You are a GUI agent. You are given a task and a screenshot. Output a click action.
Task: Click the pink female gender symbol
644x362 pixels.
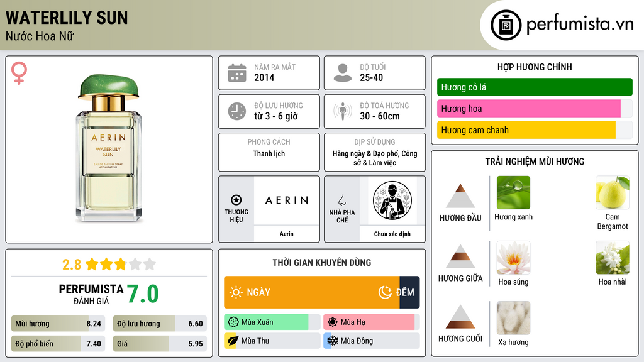(x=19, y=73)
